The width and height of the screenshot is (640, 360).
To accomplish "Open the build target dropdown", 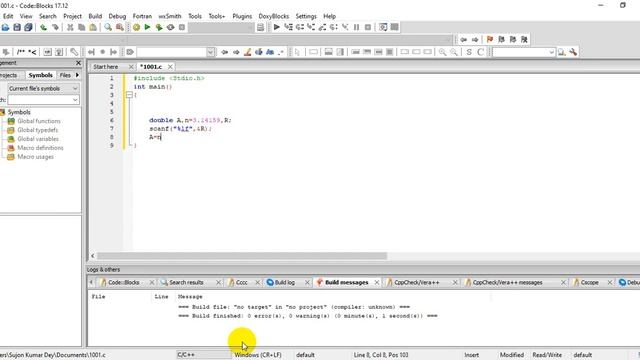I will [x=221, y=27].
